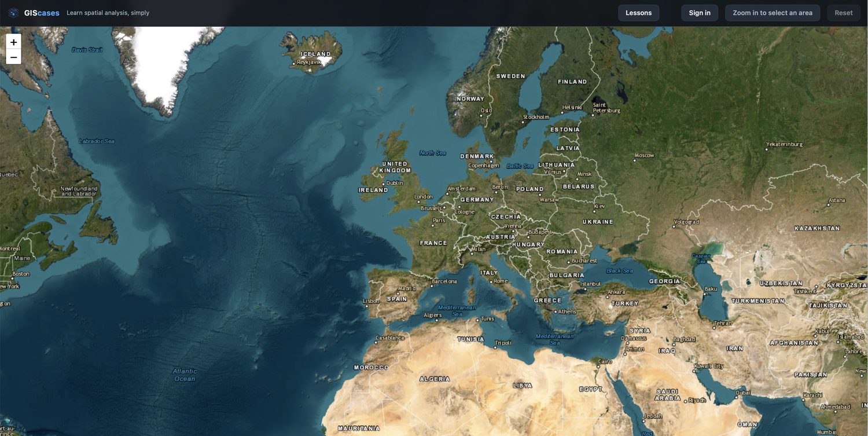Click the Newfoundland and Labrador label
868x436 pixels.
(79, 191)
